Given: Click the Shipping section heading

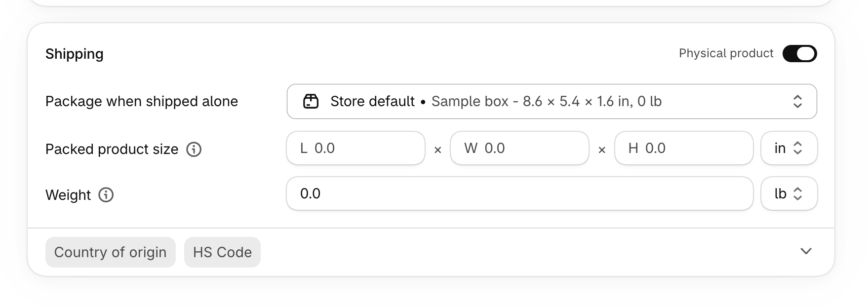Looking at the screenshot, I should (x=75, y=54).
